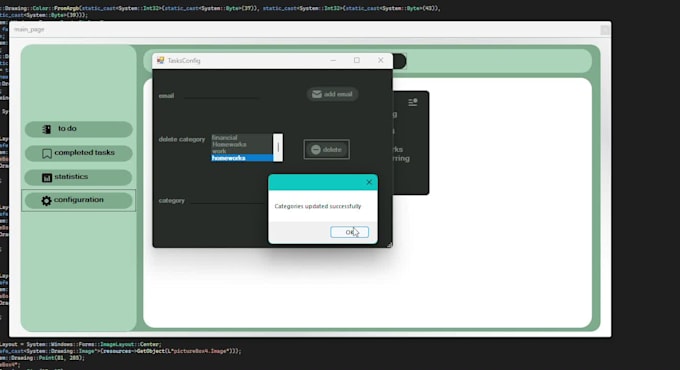Click the to do notebook icon
Viewport: 680px width, 370px height.
[x=47, y=129]
